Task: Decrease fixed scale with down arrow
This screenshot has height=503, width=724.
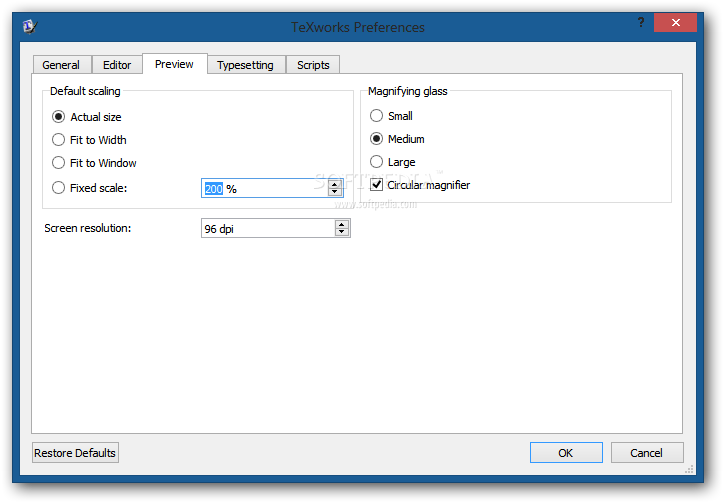Action: tap(335, 192)
